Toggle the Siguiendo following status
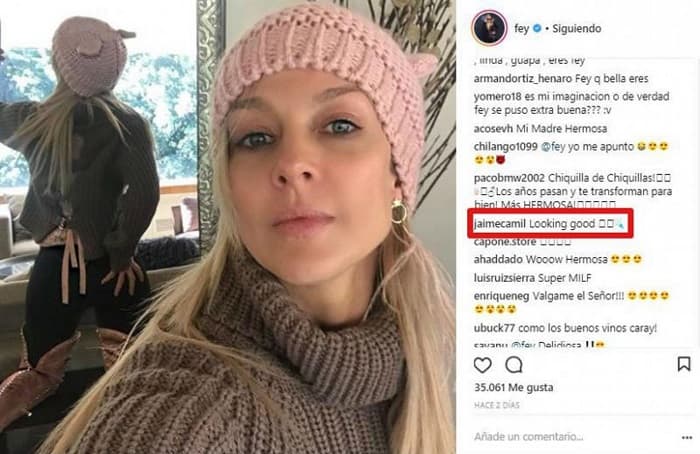Image resolution: width=700 pixels, height=454 pixels. click(576, 28)
